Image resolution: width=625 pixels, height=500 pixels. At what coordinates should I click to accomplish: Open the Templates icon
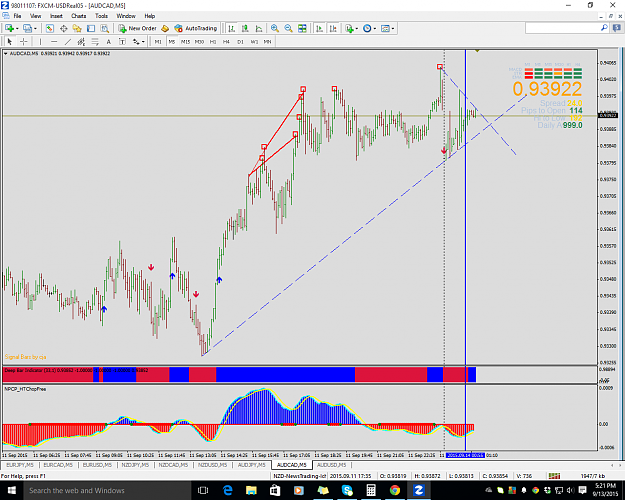[x=385, y=28]
